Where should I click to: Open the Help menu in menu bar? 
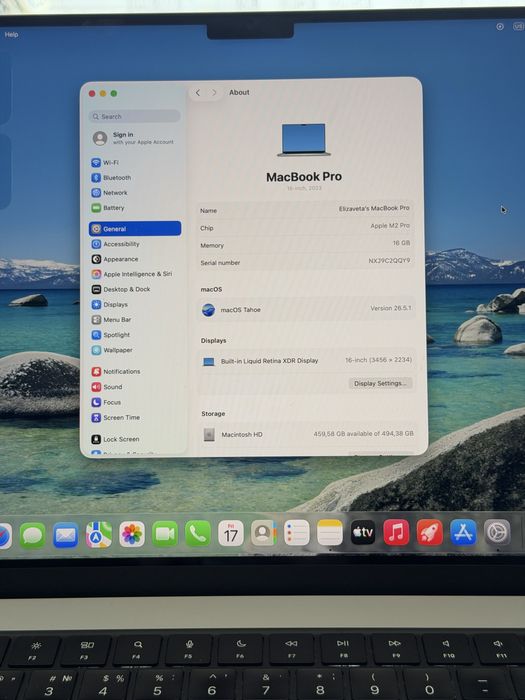[11, 34]
